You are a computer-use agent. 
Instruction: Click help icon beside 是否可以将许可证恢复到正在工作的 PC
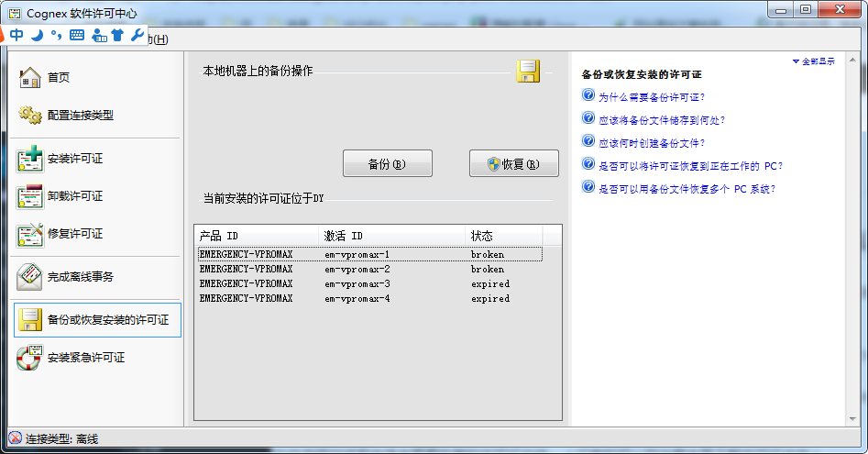[x=588, y=164]
